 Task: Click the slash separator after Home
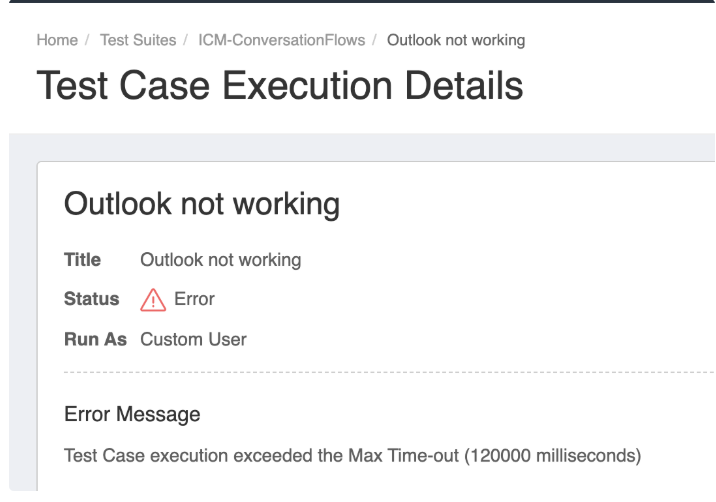click(89, 41)
